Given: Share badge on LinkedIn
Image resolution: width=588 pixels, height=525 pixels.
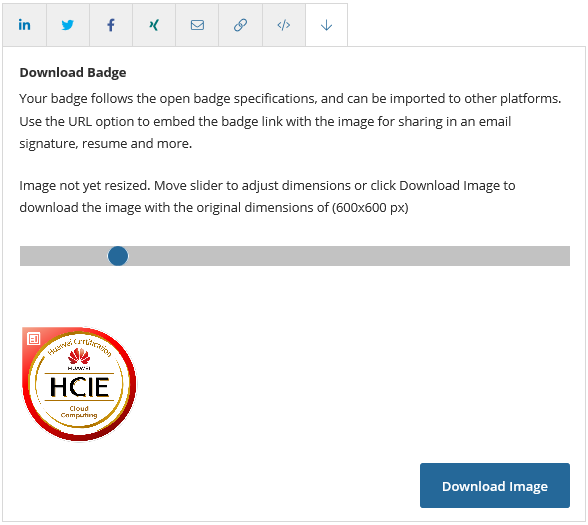Looking at the screenshot, I should (24, 25).
